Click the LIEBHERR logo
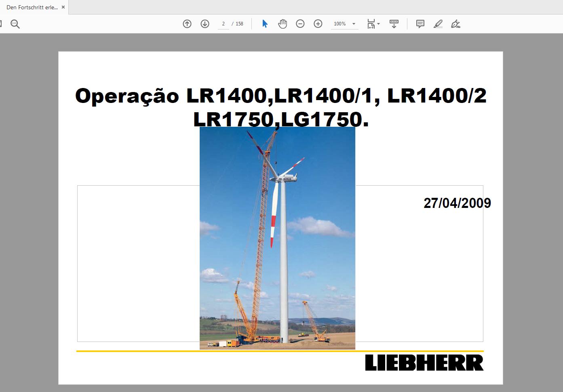563x392 pixels. click(424, 363)
